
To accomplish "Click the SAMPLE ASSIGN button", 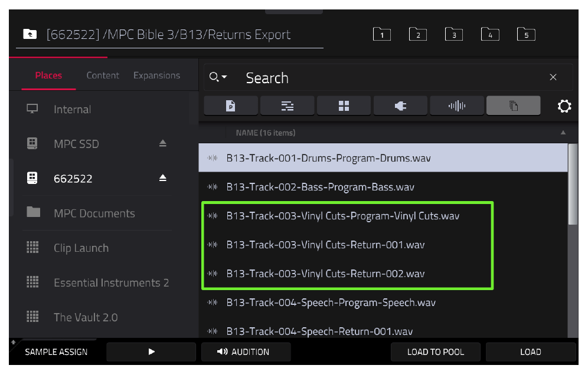I will tap(56, 352).
